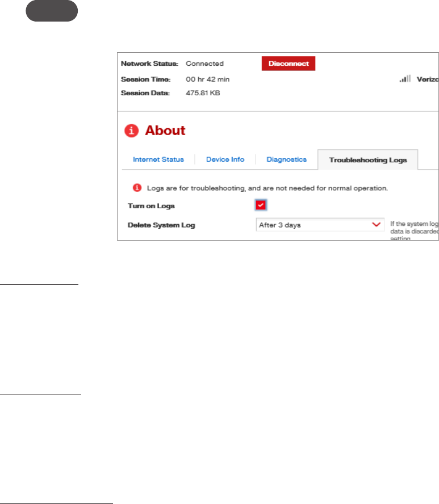
Task: Click the dark rounded pill at top left
Action: click(x=52, y=11)
